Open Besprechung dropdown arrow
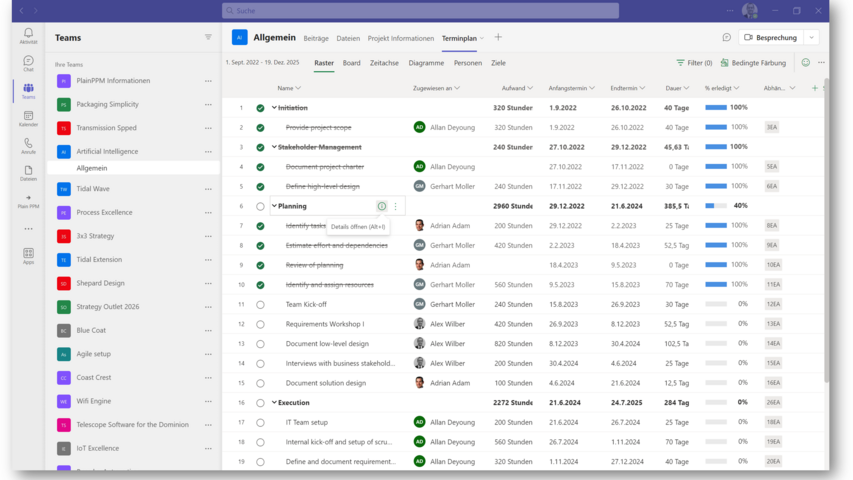This screenshot has width=853, height=480. coord(811,38)
